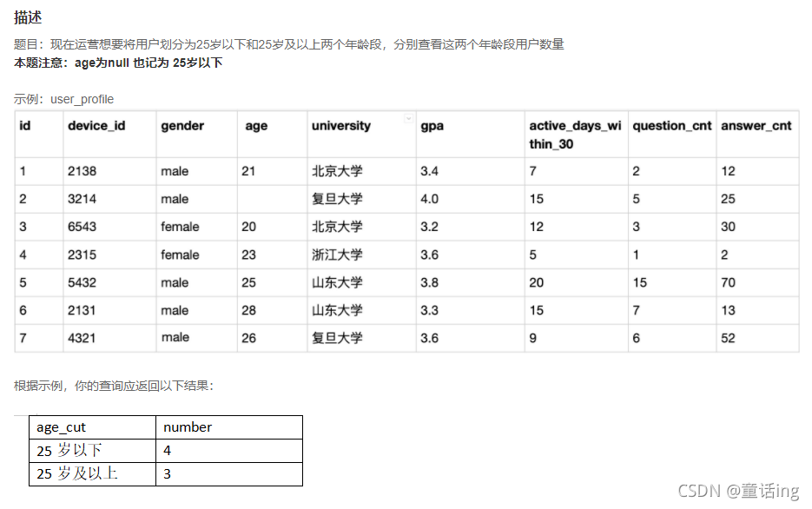The image size is (812, 509).
Task: Click the age value "28" for device 2131
Action: coord(248,311)
